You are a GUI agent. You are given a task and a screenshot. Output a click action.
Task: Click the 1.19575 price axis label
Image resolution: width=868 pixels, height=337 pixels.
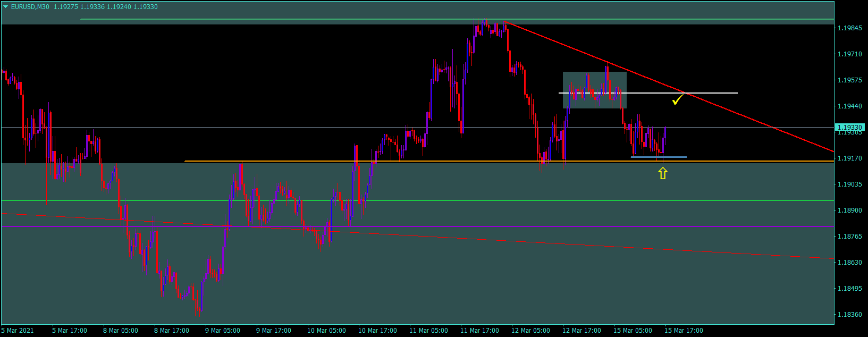pos(849,80)
